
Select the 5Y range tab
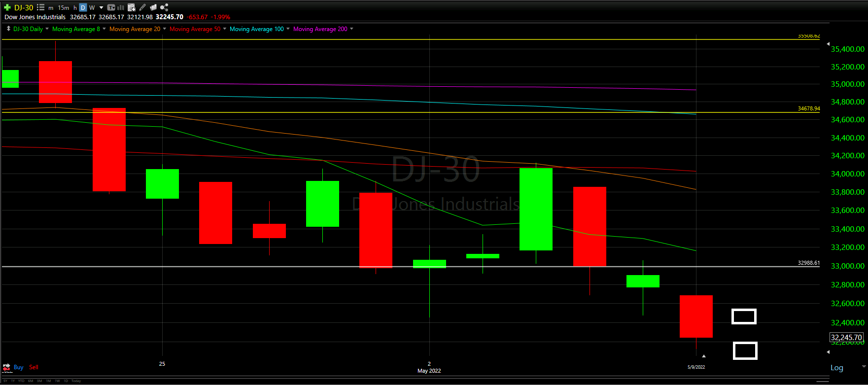point(5,381)
